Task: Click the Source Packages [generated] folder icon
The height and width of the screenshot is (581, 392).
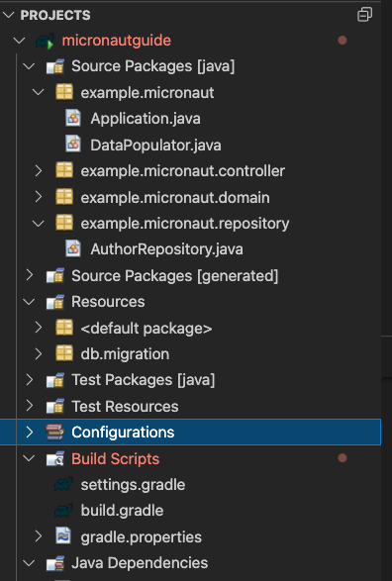Action: click(x=54, y=276)
